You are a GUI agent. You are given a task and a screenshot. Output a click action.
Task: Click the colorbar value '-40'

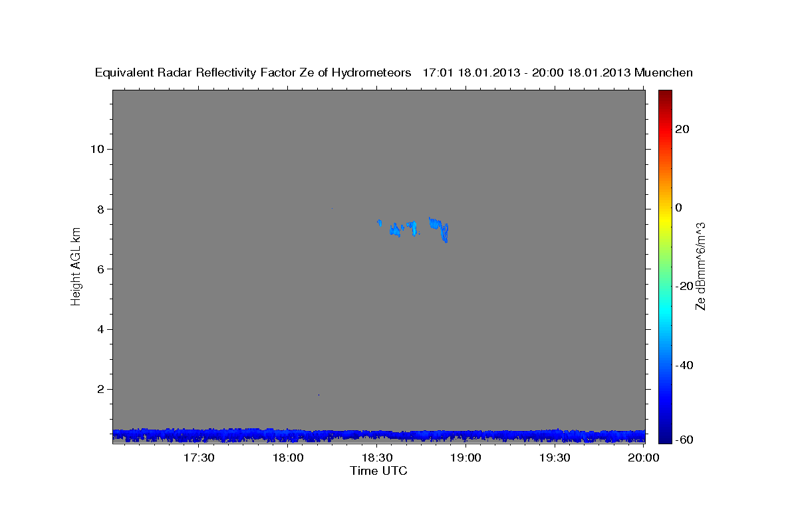pyautogui.click(x=684, y=365)
